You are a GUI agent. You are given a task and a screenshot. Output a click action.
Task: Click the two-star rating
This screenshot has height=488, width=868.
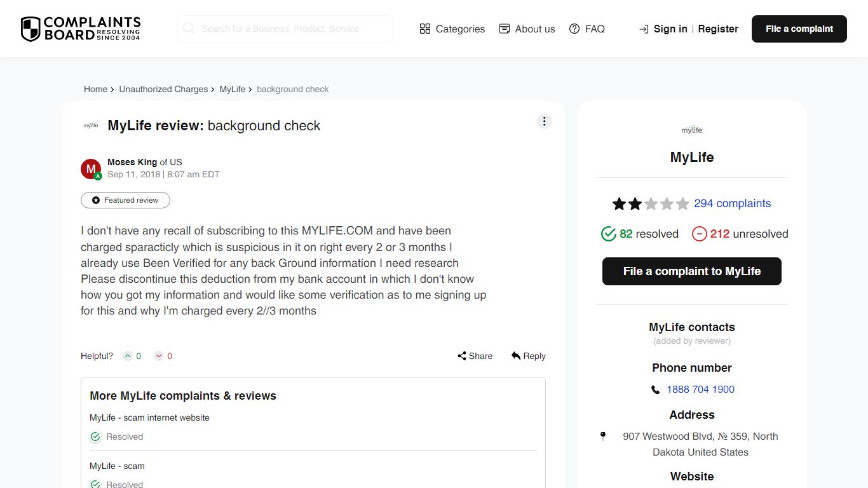pyautogui.click(x=651, y=204)
